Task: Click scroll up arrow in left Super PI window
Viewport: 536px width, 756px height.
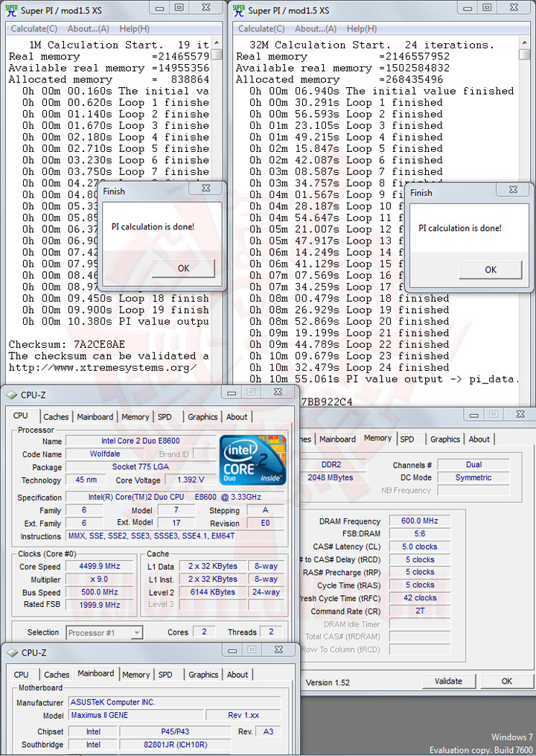Action: tap(217, 43)
